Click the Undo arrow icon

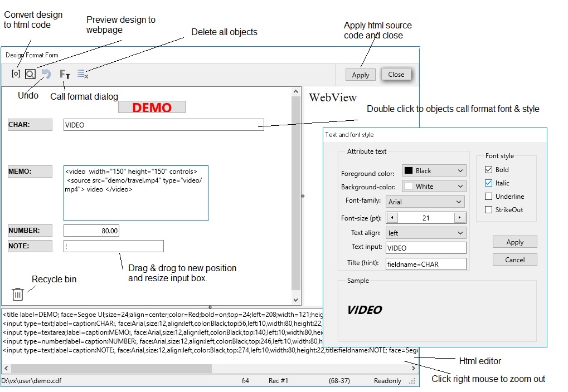pos(46,74)
